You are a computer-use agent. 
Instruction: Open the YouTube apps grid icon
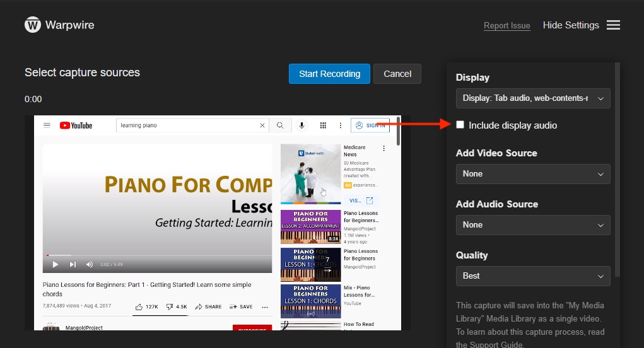point(323,125)
